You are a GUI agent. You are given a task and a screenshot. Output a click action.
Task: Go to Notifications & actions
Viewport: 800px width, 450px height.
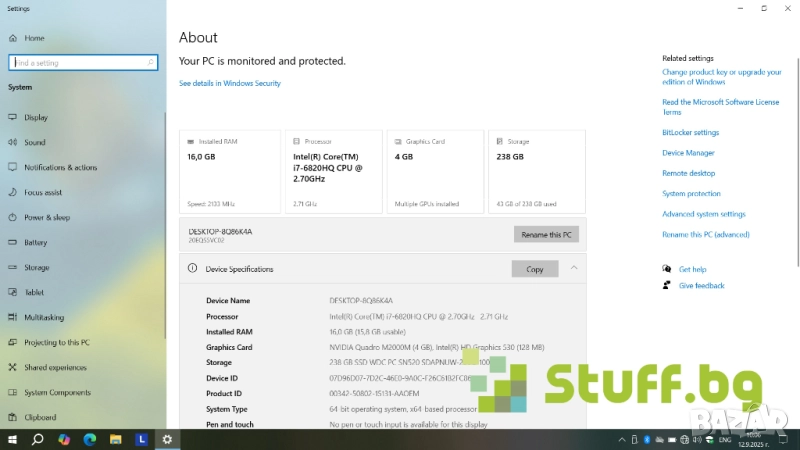point(60,168)
